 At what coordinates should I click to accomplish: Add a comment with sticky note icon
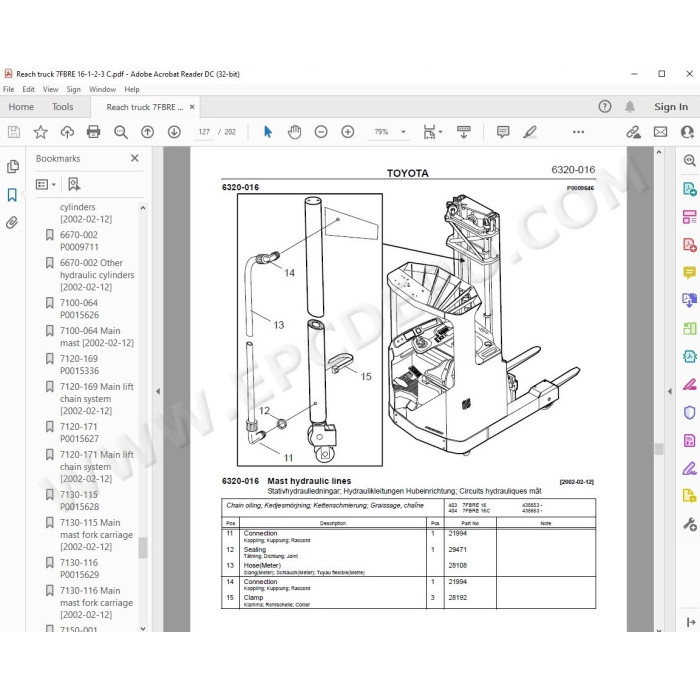click(503, 132)
